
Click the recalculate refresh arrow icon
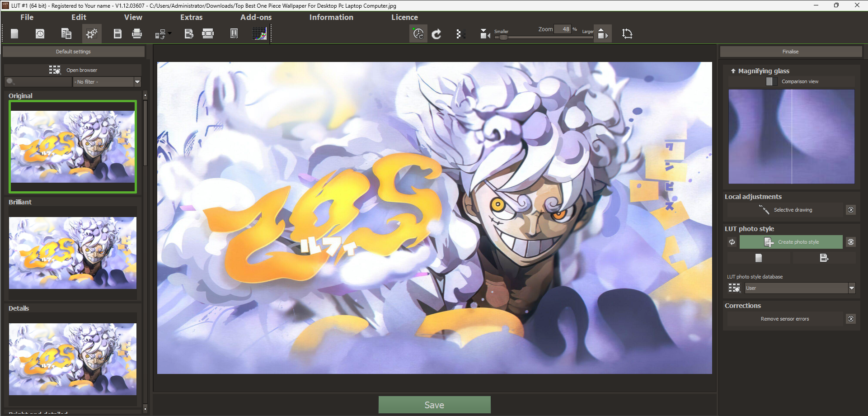point(436,34)
